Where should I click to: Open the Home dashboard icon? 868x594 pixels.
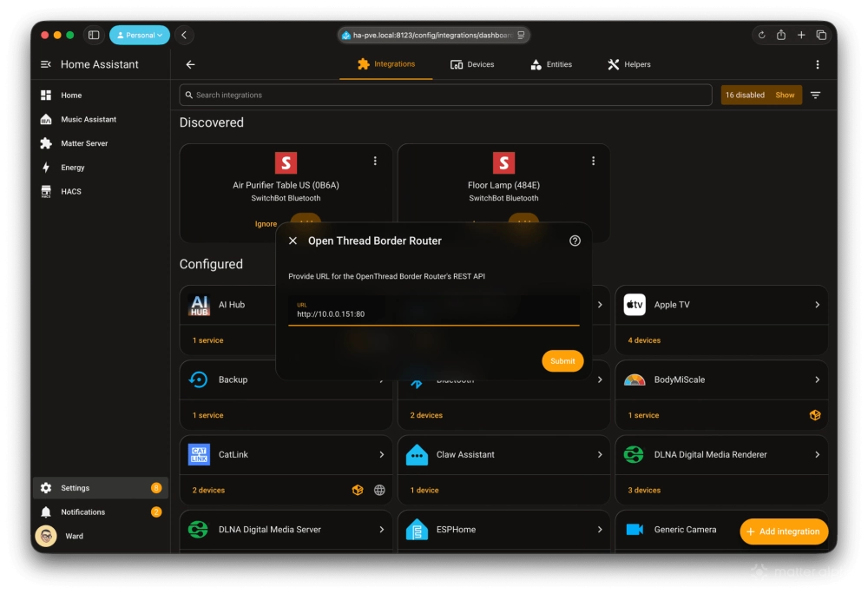46,96
